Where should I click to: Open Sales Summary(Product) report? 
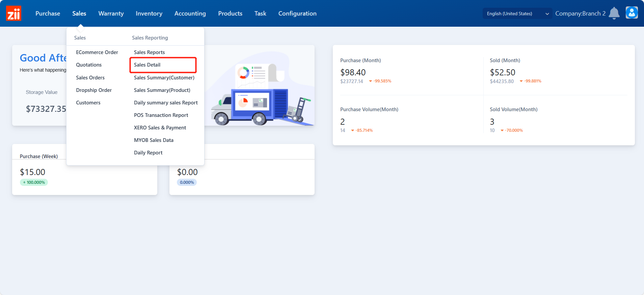[x=162, y=90]
